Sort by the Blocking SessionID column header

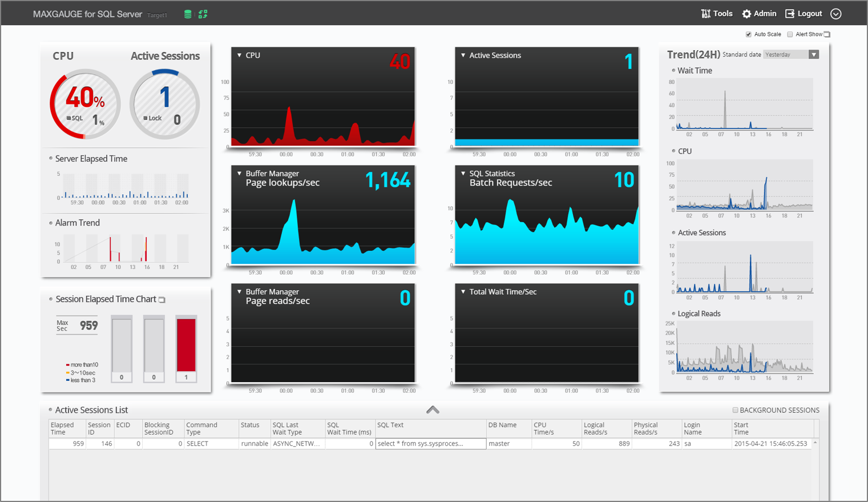click(163, 428)
